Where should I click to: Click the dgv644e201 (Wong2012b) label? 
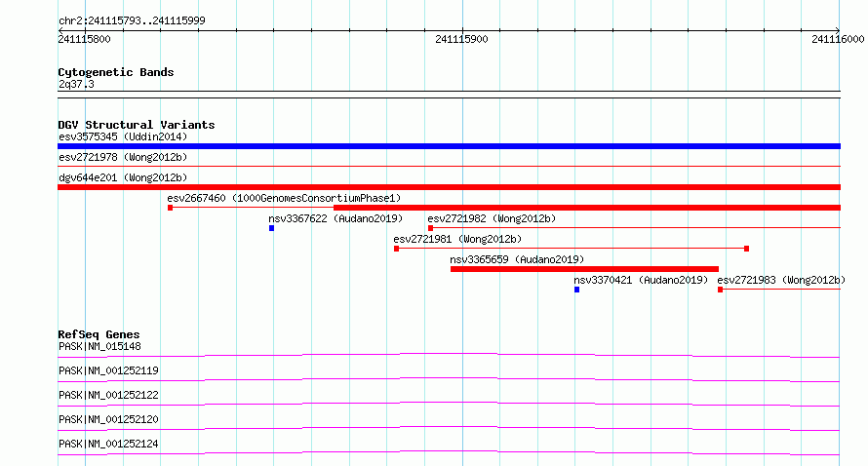[x=123, y=177]
